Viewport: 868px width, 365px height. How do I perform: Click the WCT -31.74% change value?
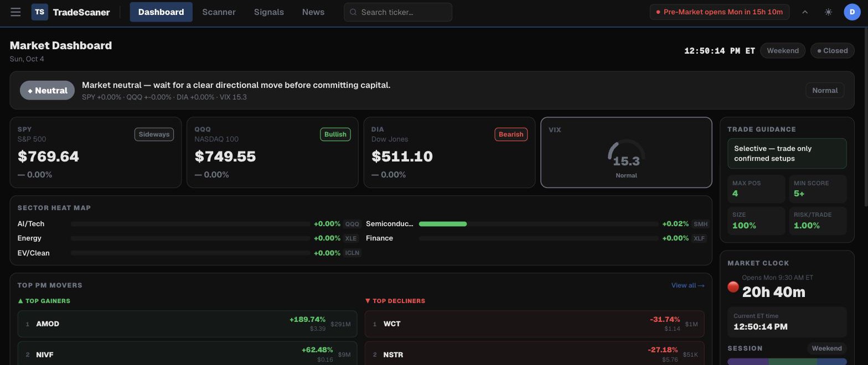click(665, 320)
